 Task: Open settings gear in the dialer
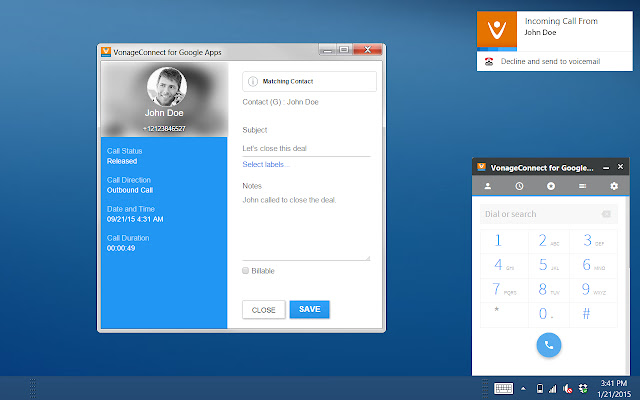[x=614, y=186]
